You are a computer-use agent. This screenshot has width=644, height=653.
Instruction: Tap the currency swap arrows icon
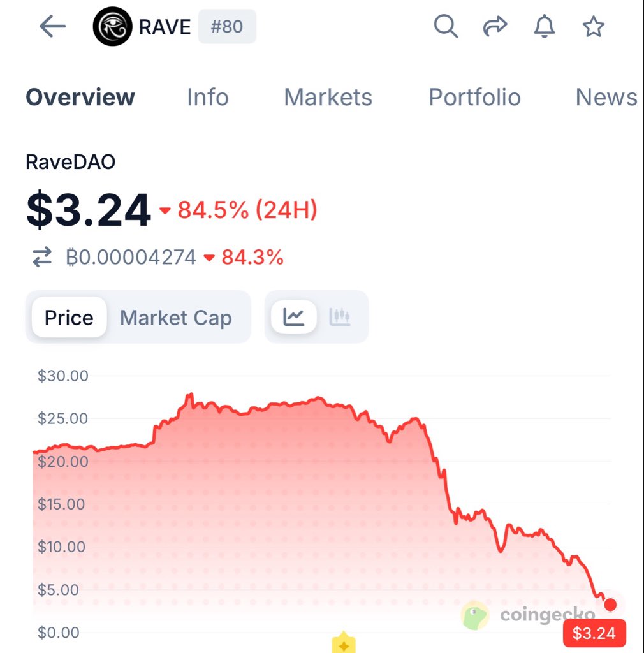point(42,258)
